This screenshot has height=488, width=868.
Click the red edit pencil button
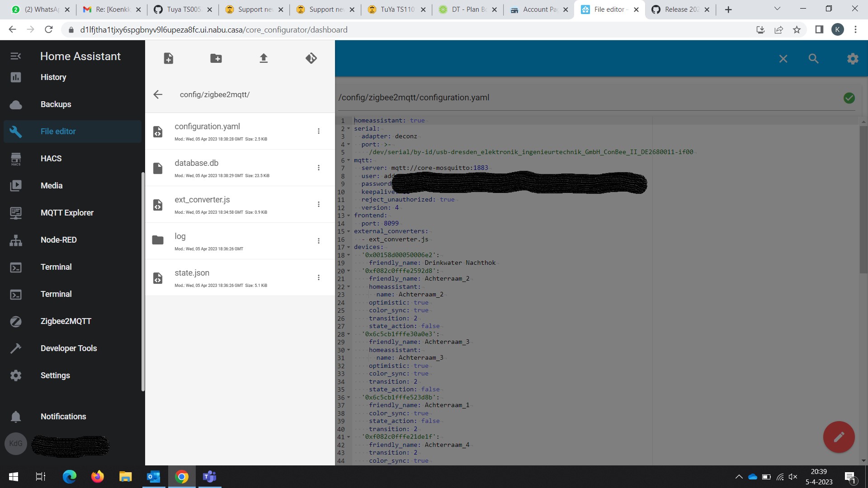[839, 437]
